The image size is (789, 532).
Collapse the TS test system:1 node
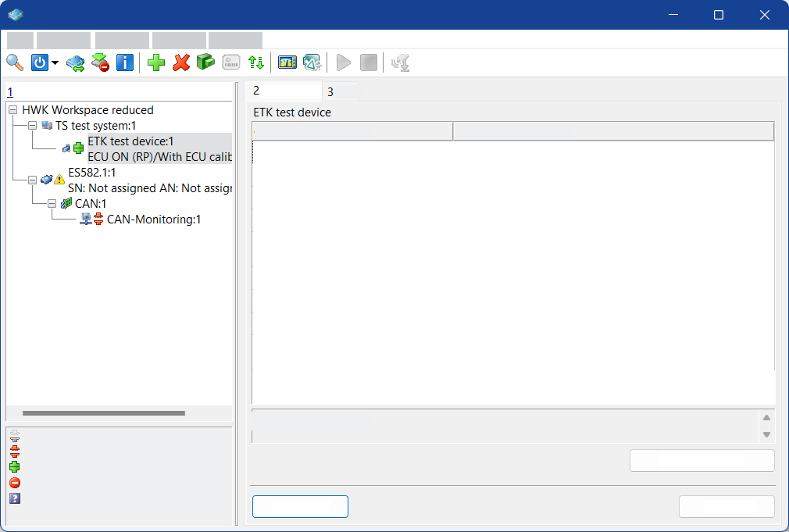(32, 126)
